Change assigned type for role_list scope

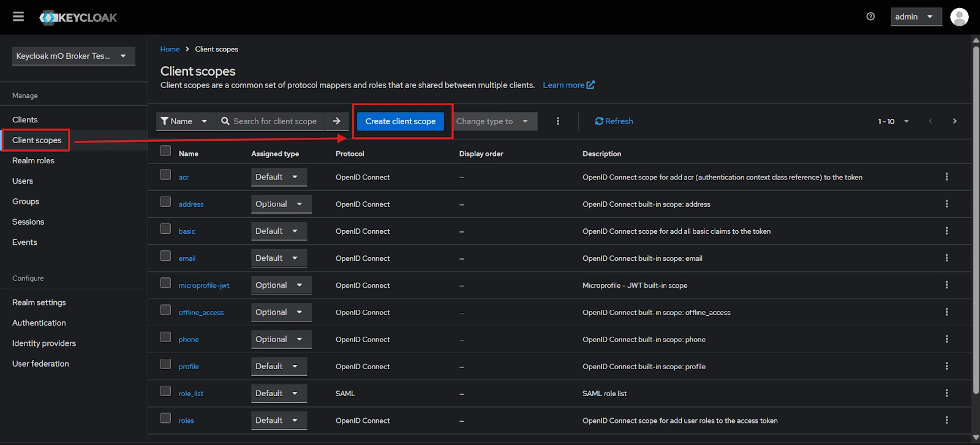279,393
